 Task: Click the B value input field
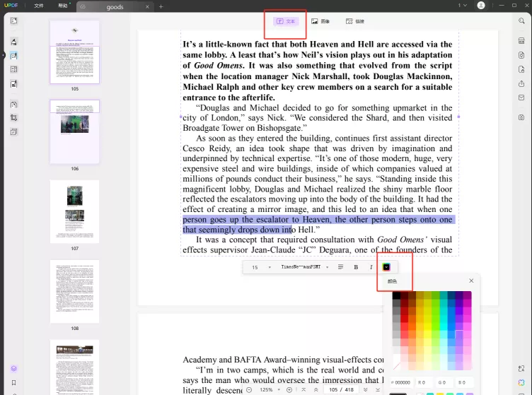(464, 382)
